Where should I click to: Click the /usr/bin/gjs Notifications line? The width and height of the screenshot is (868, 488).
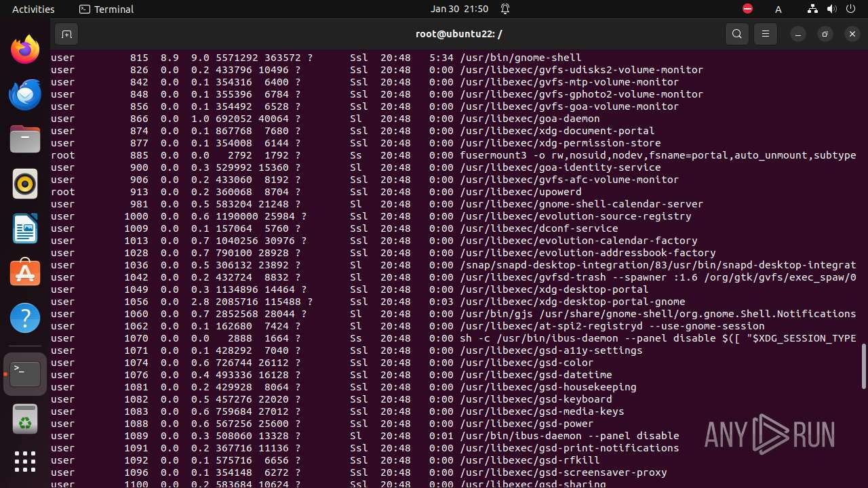(x=658, y=314)
